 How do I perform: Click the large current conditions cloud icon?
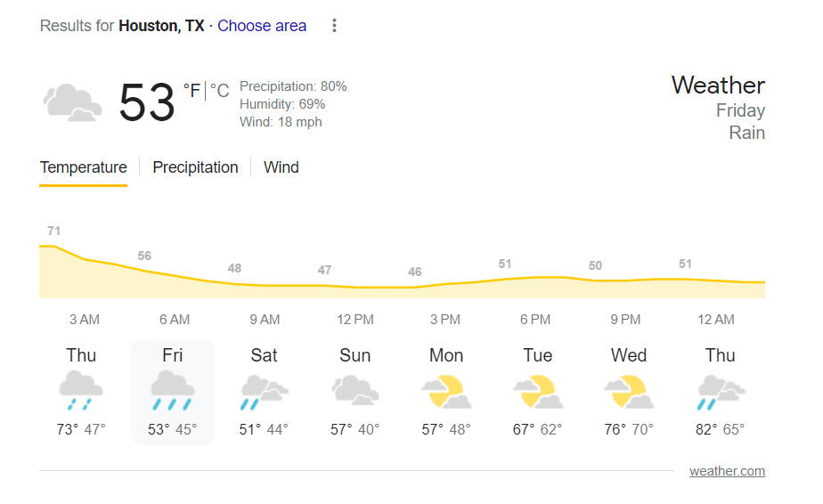click(x=71, y=102)
